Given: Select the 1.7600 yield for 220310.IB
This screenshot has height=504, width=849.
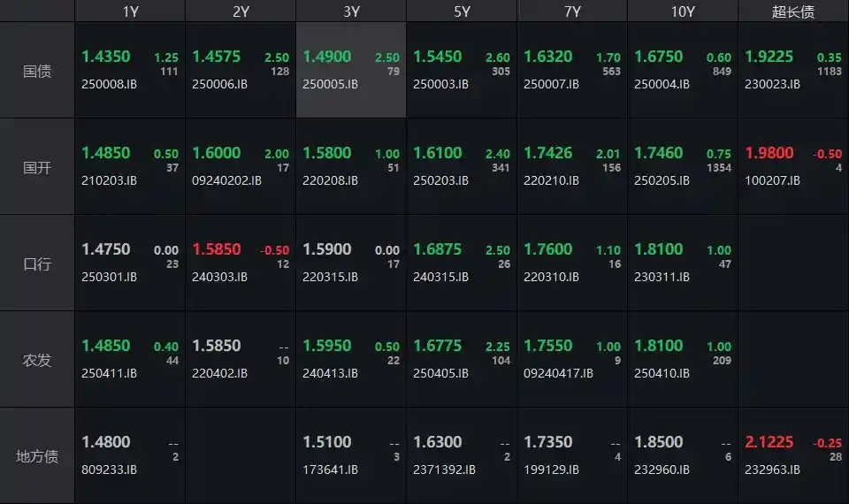Looking at the screenshot, I should [548, 249].
